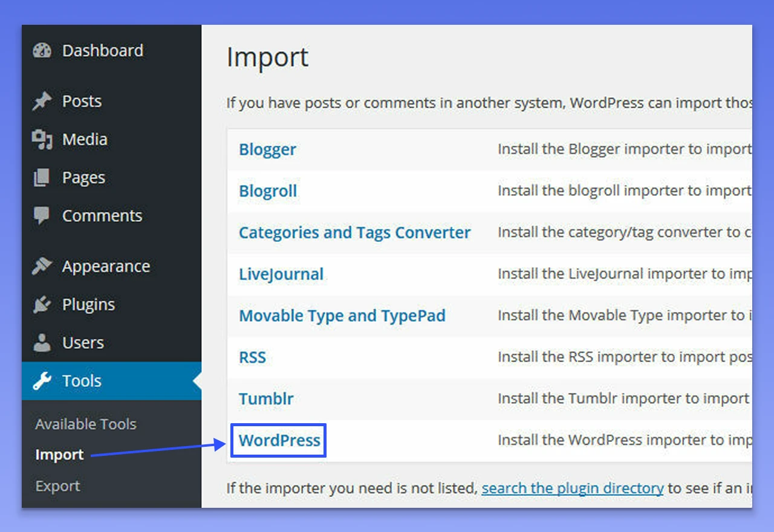Screen dimensions: 774x532
Task: Click the Posts pushpin icon
Action: click(x=42, y=102)
